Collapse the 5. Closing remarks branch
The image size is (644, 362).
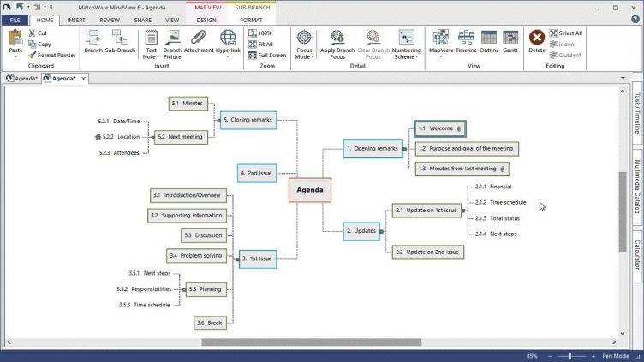coord(218,121)
